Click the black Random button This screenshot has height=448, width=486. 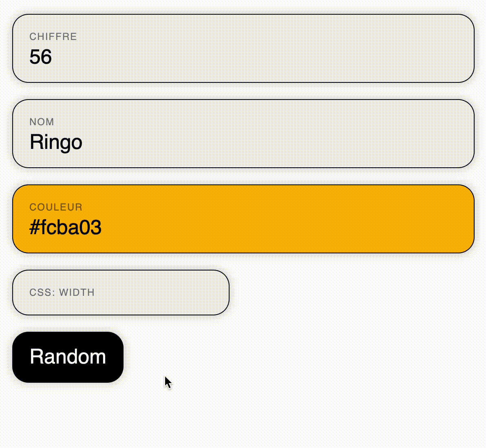[x=68, y=357]
